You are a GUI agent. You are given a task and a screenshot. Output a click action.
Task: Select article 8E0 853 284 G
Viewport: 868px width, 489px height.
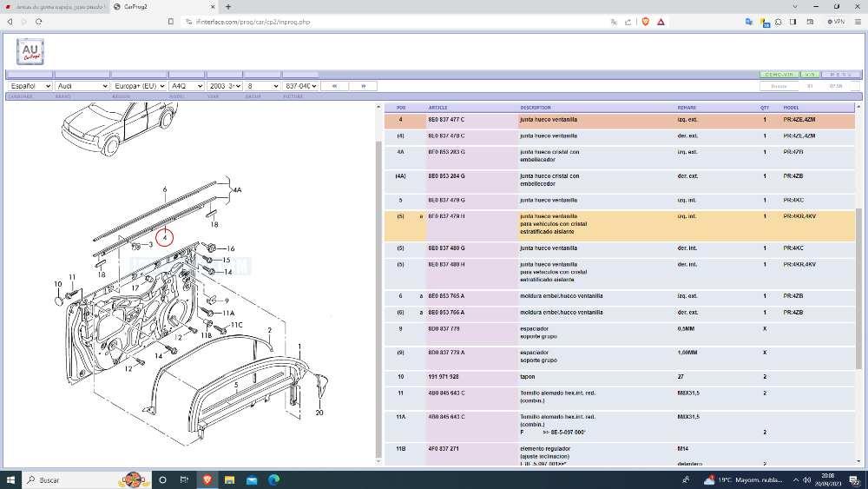point(446,176)
